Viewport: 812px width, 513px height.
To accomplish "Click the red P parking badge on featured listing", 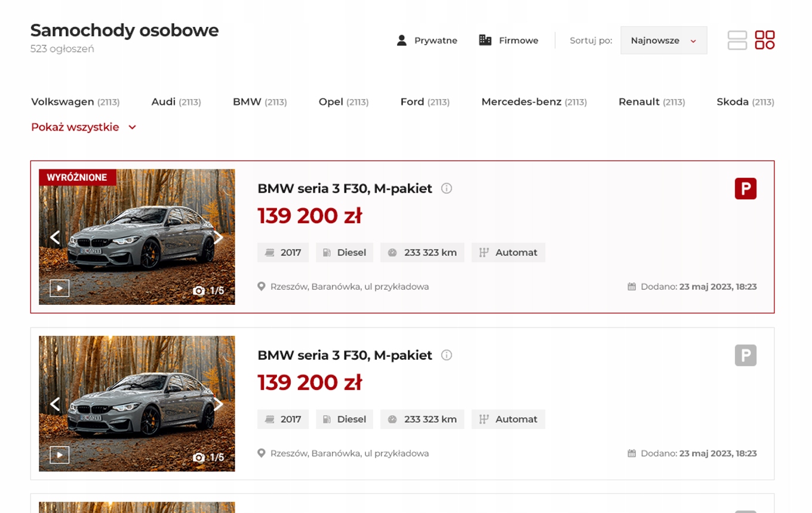I will click(x=745, y=188).
